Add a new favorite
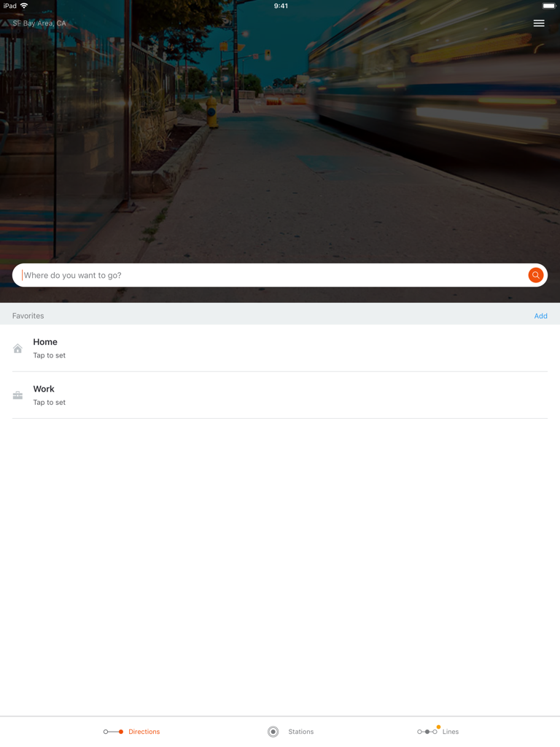 tap(540, 316)
